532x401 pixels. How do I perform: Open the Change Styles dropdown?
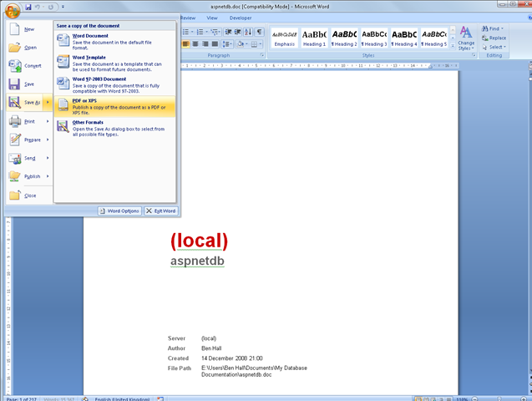[466, 38]
